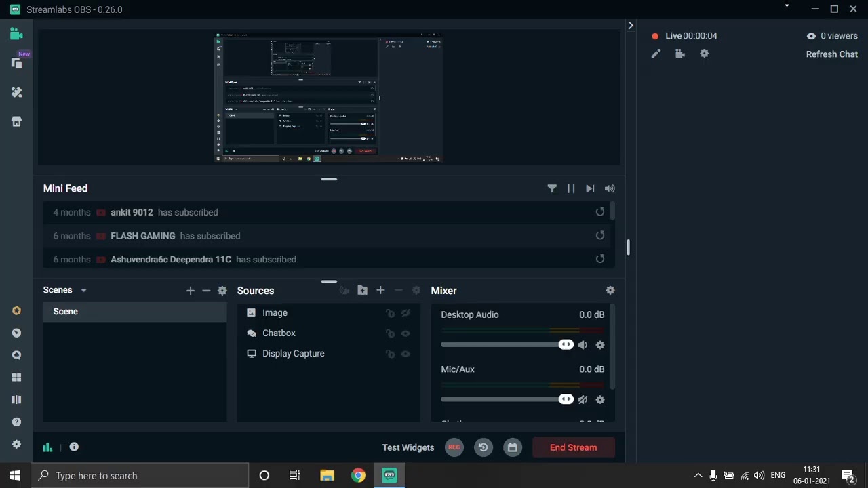
Task: Open File Explorer from the taskbar
Action: pyautogui.click(x=327, y=476)
